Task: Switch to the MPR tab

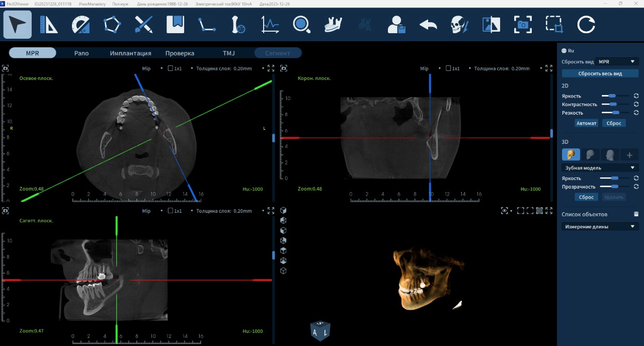Action: (33, 53)
